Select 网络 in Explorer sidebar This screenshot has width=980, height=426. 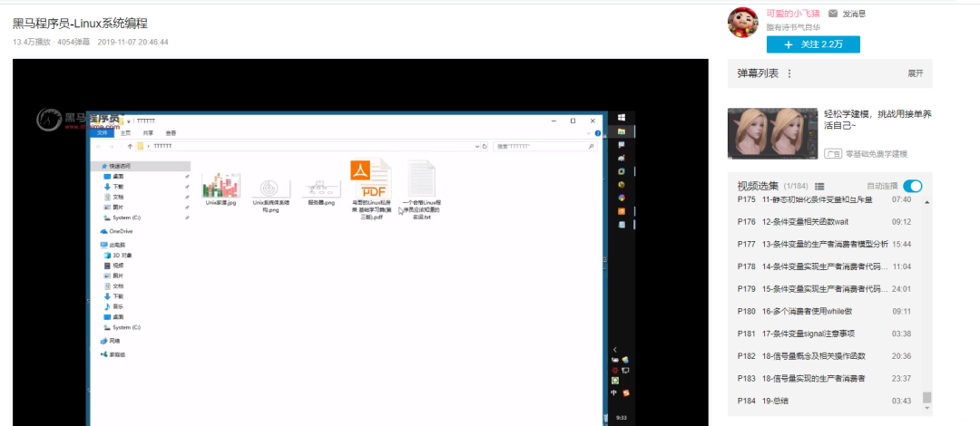point(114,341)
